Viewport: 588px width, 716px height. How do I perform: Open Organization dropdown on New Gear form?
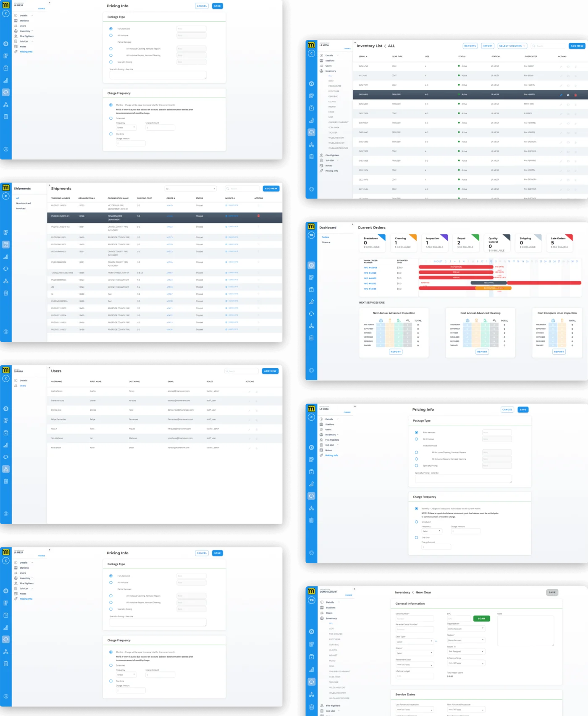466,629
